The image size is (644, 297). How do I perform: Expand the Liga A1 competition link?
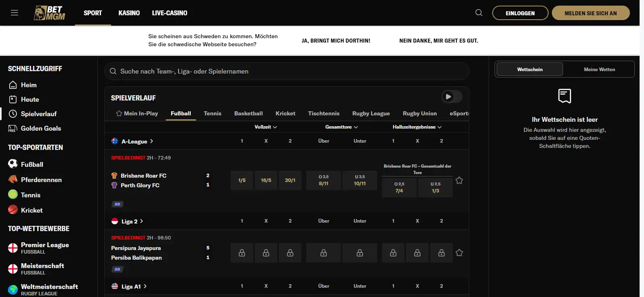[134, 286]
